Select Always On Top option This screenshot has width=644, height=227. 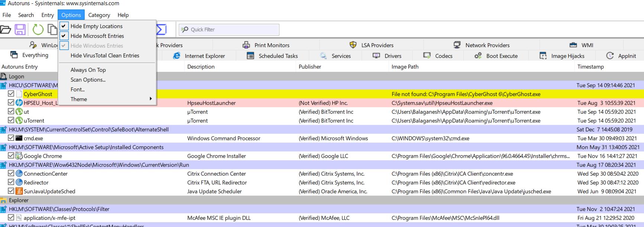[107, 70]
